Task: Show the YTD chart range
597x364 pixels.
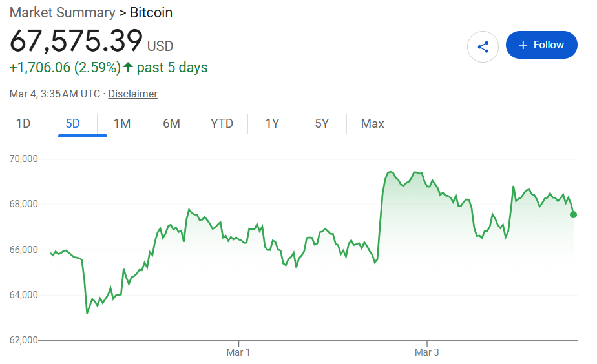Action: (222, 123)
